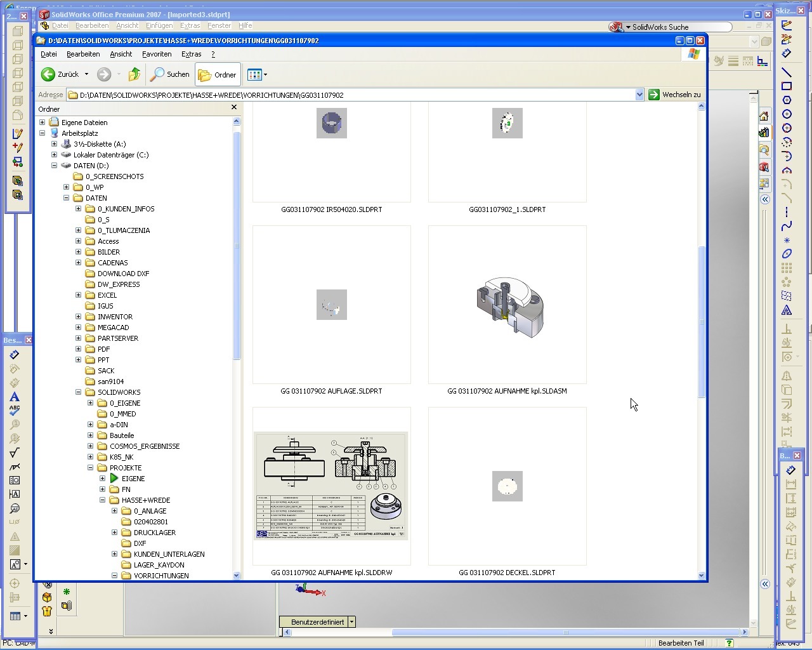Click the green asterisk icon

[x=67, y=592]
